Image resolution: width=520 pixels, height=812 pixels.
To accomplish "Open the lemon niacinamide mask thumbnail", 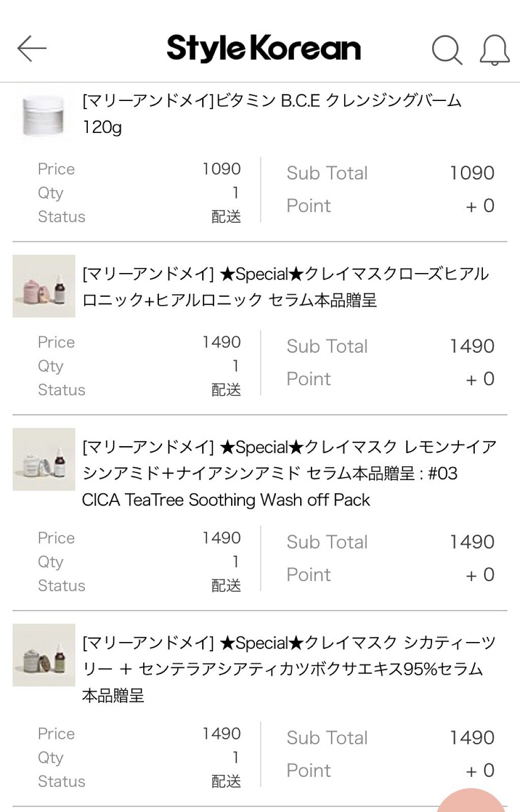I will point(44,459).
